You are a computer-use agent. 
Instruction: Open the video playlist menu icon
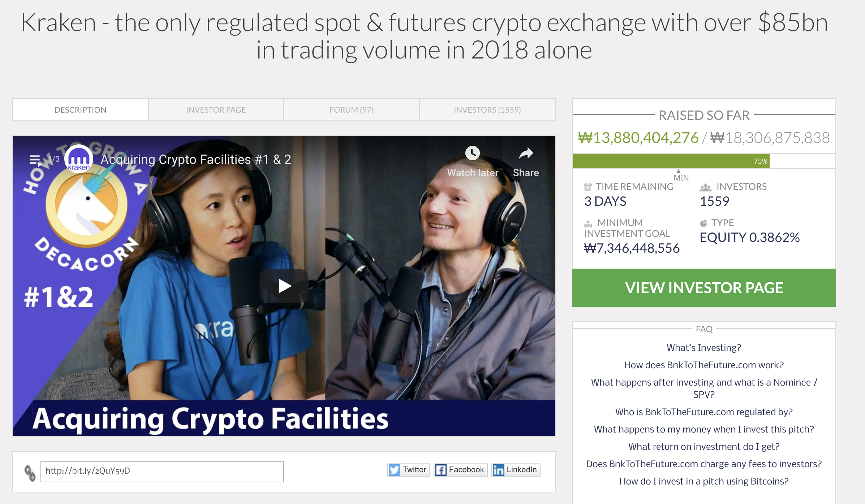point(35,159)
